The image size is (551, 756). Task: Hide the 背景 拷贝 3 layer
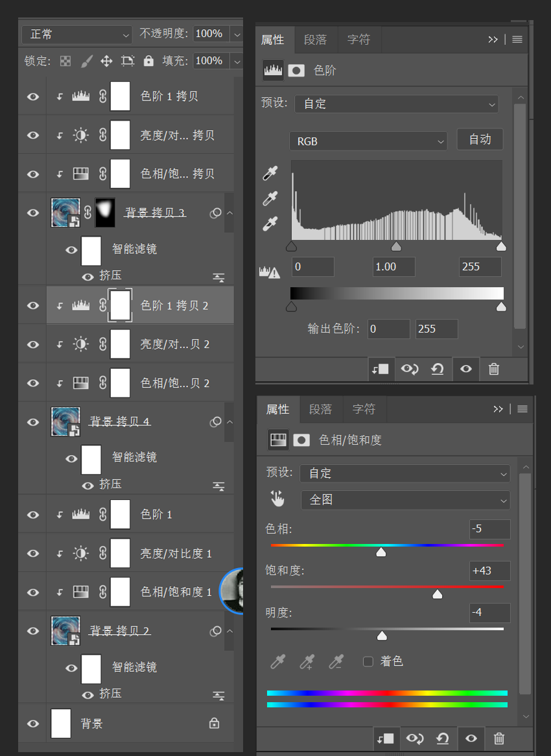point(33,213)
